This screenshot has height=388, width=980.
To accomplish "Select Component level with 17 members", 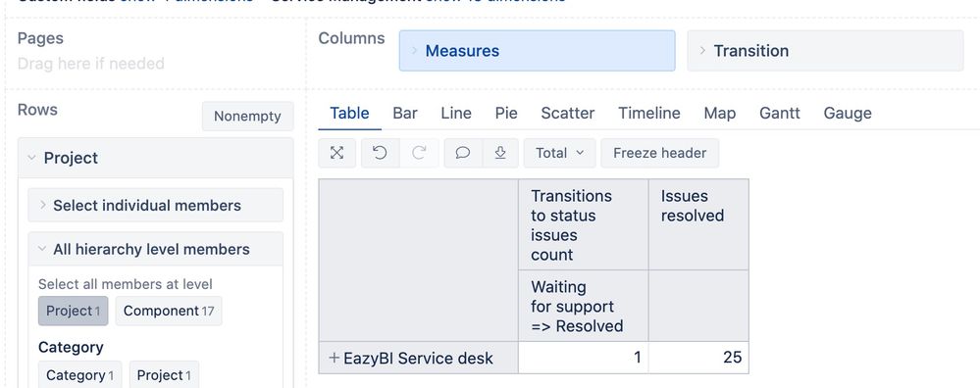I will tap(169, 311).
